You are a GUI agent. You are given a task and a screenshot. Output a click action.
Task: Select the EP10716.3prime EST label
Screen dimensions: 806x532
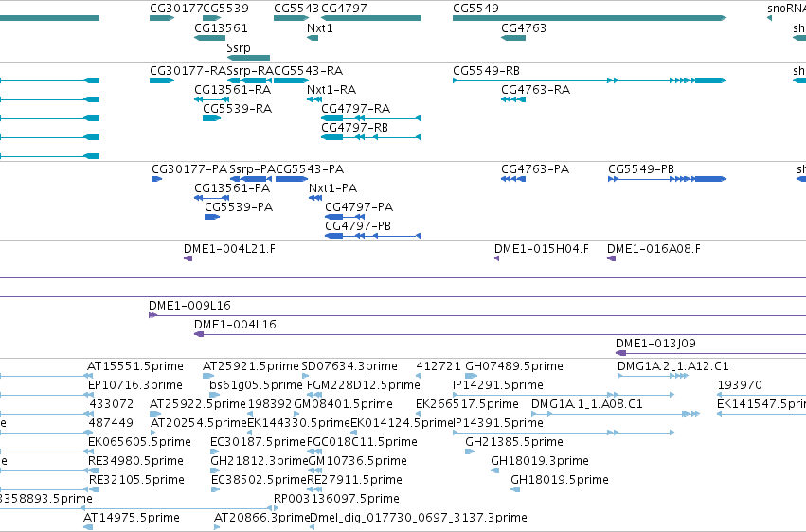[x=135, y=385]
